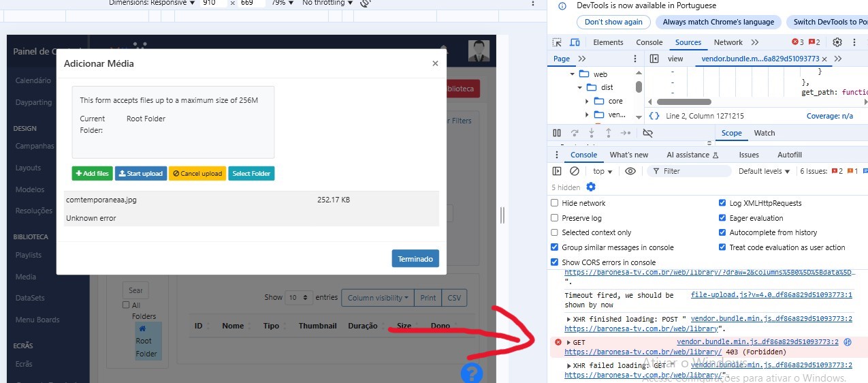Enable the Hide network checkbox
Screen dimensions: 868x383
[x=555, y=203]
